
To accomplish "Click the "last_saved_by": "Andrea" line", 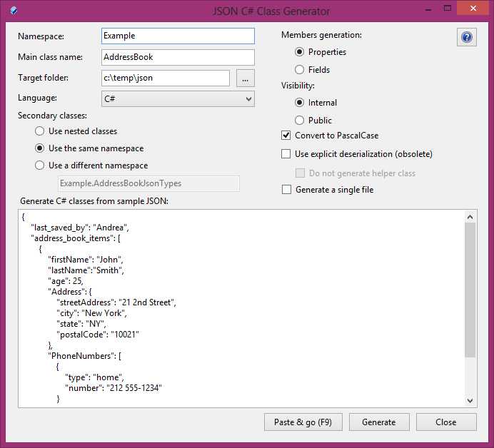I will pos(80,228).
